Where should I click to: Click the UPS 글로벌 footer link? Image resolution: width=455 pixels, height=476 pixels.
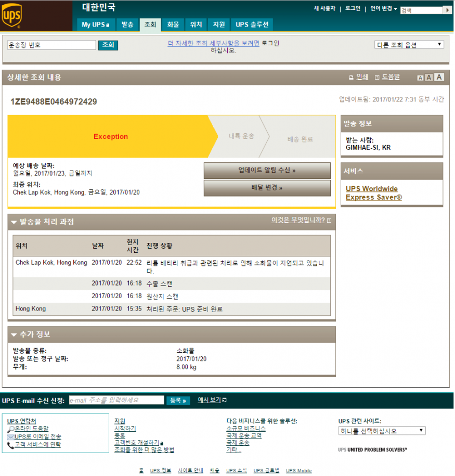[266, 470]
